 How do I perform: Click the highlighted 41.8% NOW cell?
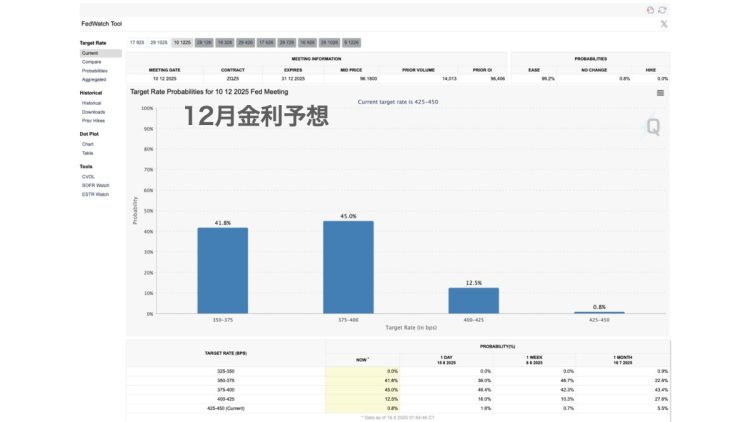click(363, 381)
